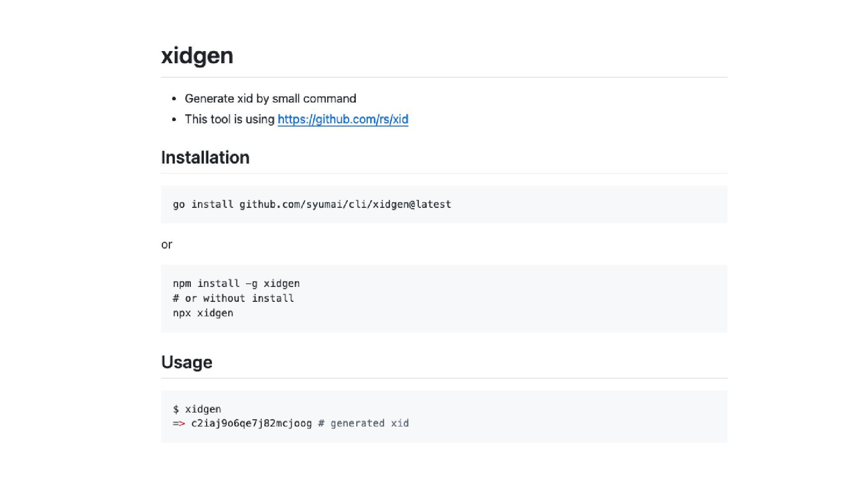Open the https://github.com/rs/xid link
This screenshot has height=488, width=868.
point(343,119)
